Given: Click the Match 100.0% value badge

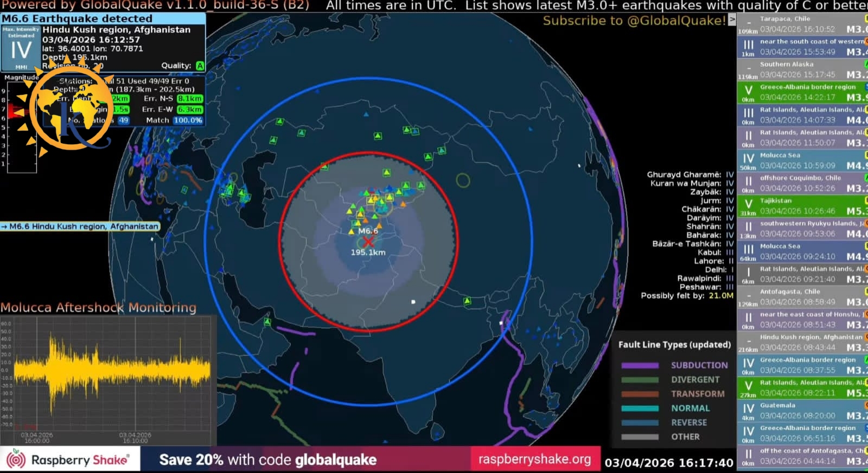Looking at the screenshot, I should pos(188,120).
